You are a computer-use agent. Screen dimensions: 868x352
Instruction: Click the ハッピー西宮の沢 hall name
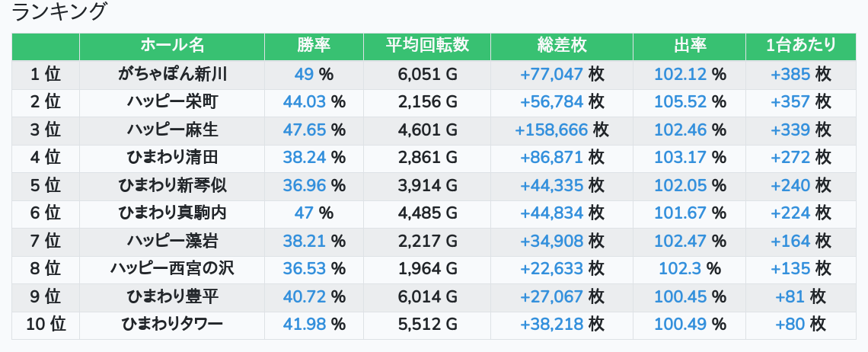(x=172, y=269)
